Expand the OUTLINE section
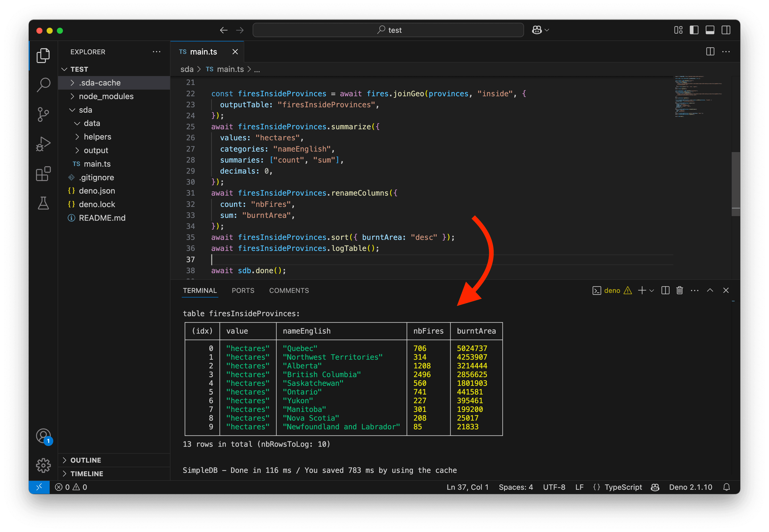This screenshot has height=532, width=769. [x=114, y=460]
